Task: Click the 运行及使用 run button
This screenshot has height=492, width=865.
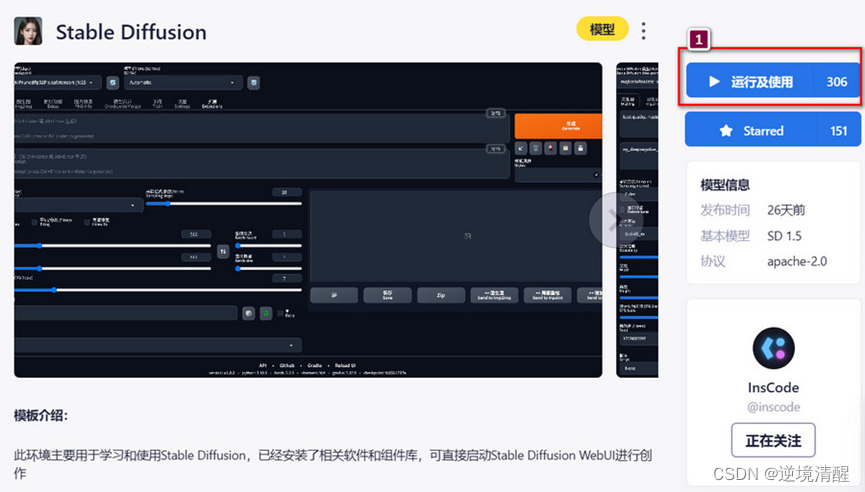Action: tap(773, 82)
